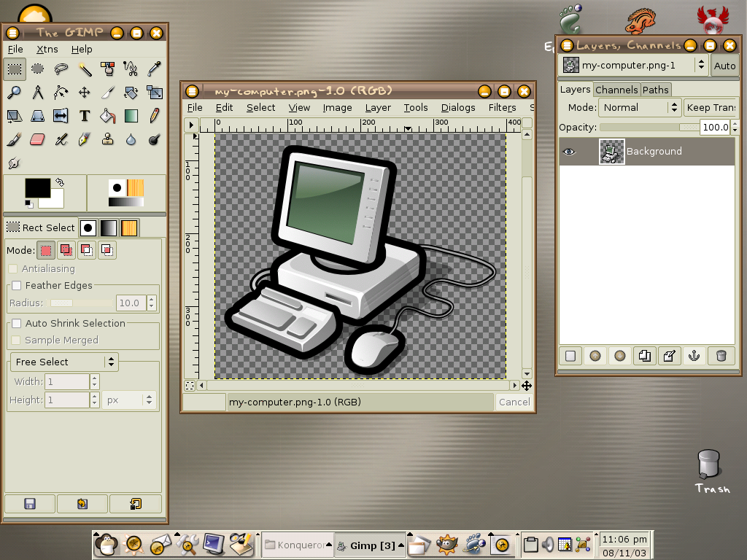Screen dimensions: 747x560
Task: Open the File menu in the image window
Action: [x=194, y=108]
